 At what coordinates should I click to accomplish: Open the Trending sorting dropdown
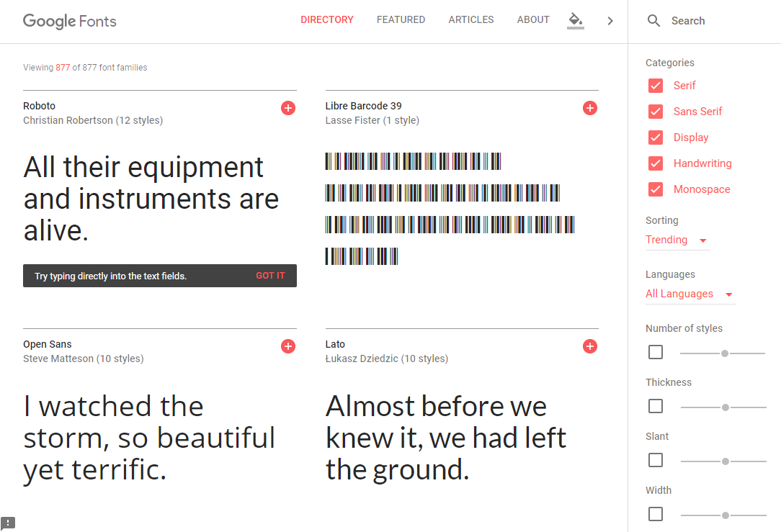tap(677, 240)
